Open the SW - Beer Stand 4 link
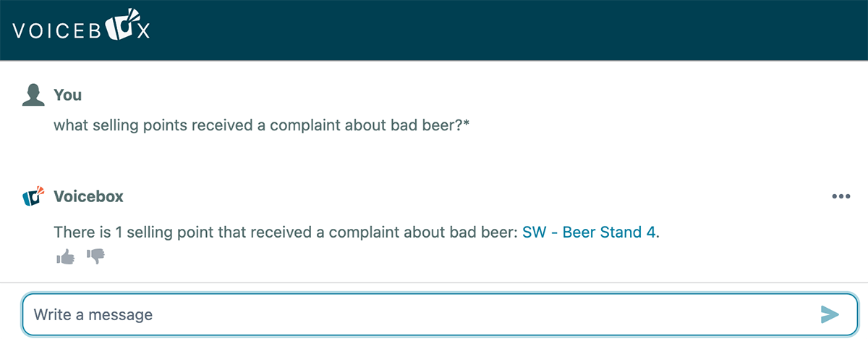868x339 pixels. pyautogui.click(x=589, y=233)
